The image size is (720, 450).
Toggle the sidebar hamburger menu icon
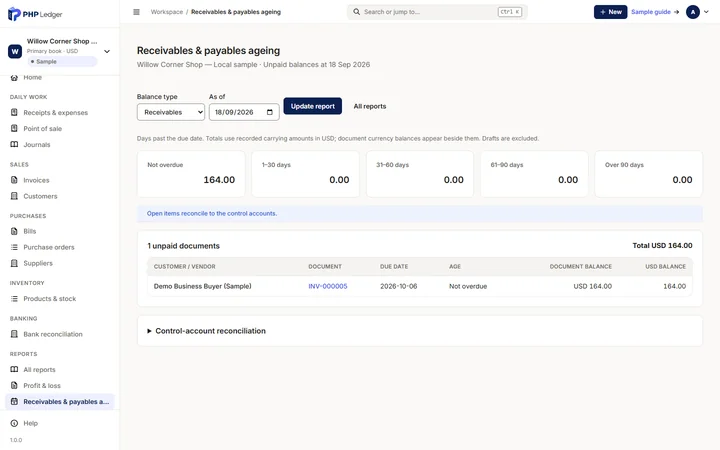pyautogui.click(x=136, y=12)
